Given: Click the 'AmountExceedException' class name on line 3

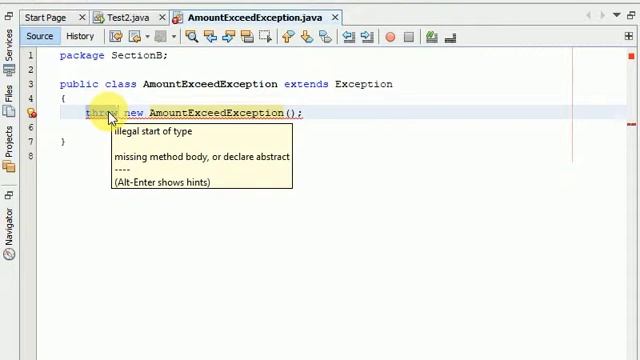Looking at the screenshot, I should click(x=210, y=84).
